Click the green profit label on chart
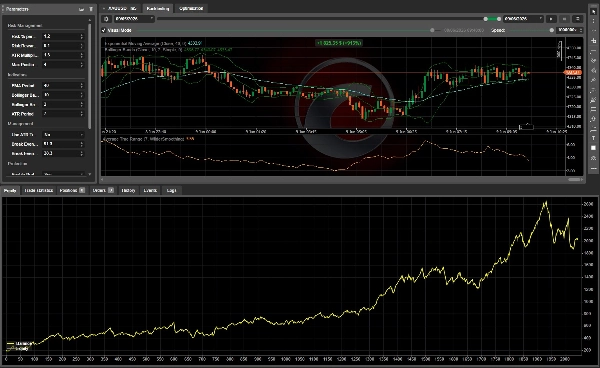This screenshot has height=368, width=600. click(339, 43)
